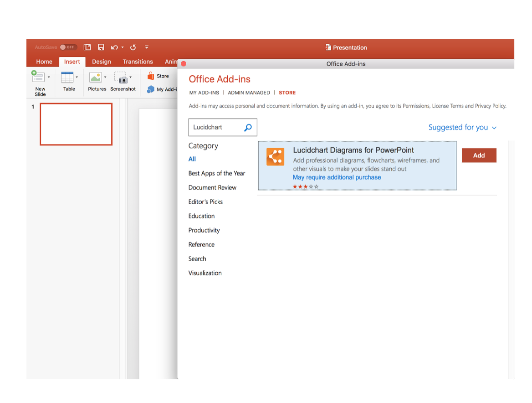Screen dimensions: 532x403
Task: Filter by Document Review category
Action: [x=212, y=187]
